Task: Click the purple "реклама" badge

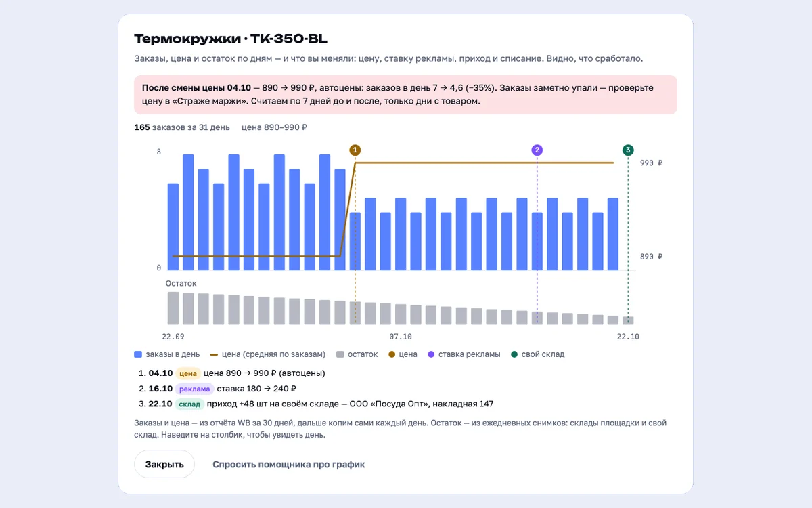Action: [195, 389]
